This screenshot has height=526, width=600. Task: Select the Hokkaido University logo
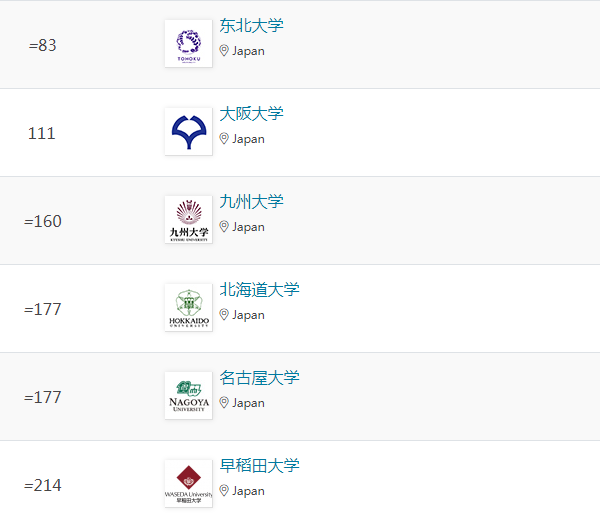[188, 308]
